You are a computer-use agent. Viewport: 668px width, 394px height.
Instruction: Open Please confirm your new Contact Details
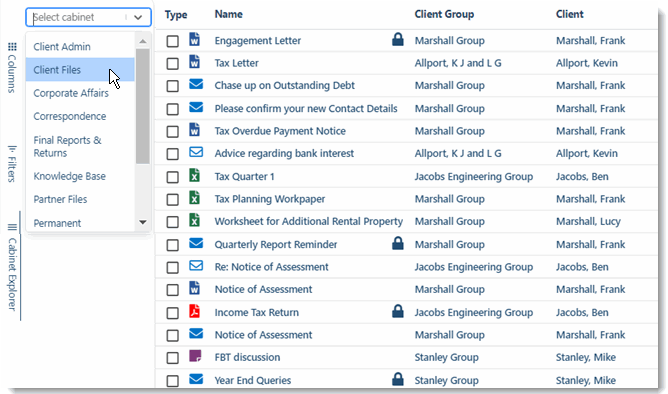click(306, 109)
